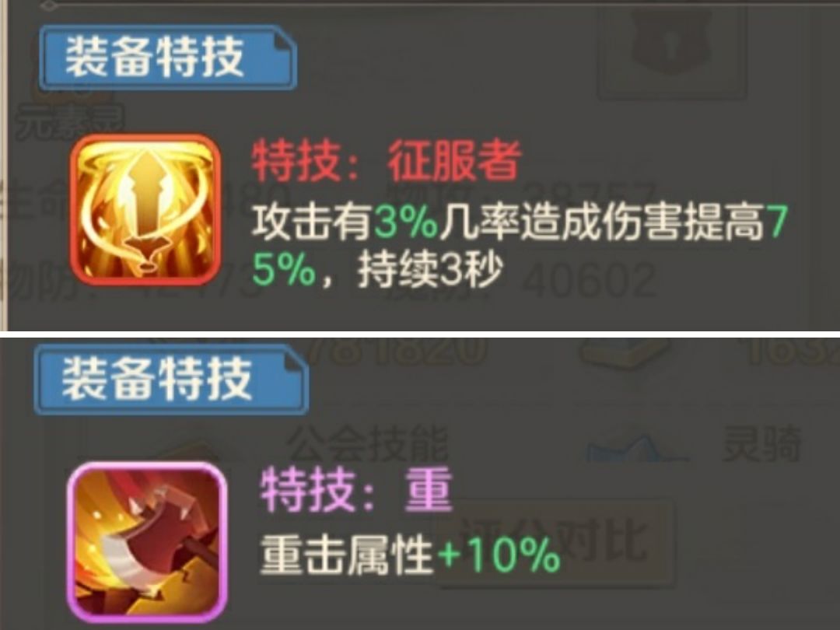Image resolution: width=840 pixels, height=630 pixels.
Task: Tap the dimmed 40602 stat value
Action: [590, 280]
